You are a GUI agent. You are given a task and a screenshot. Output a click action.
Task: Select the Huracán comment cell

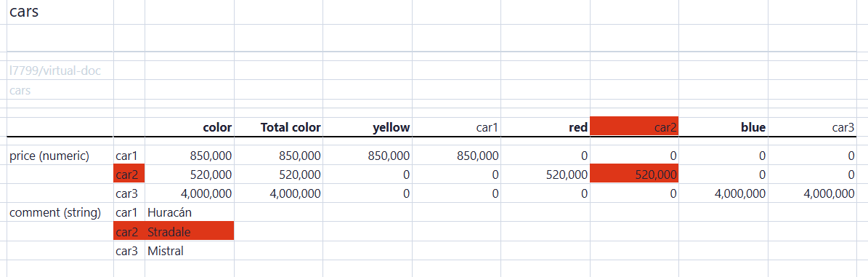190,212
